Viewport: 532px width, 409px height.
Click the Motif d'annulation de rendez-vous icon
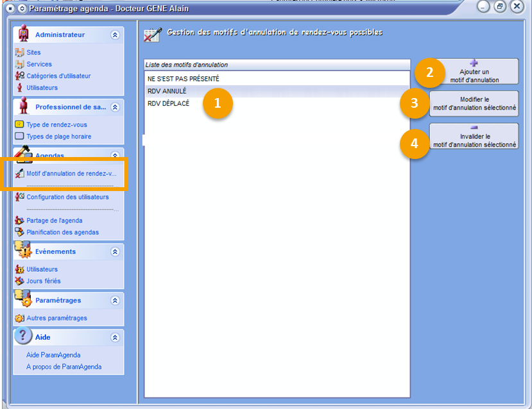click(20, 173)
